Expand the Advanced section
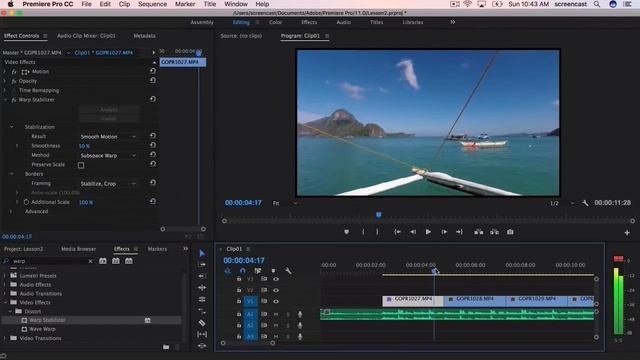The image size is (640, 360). click(x=11, y=211)
